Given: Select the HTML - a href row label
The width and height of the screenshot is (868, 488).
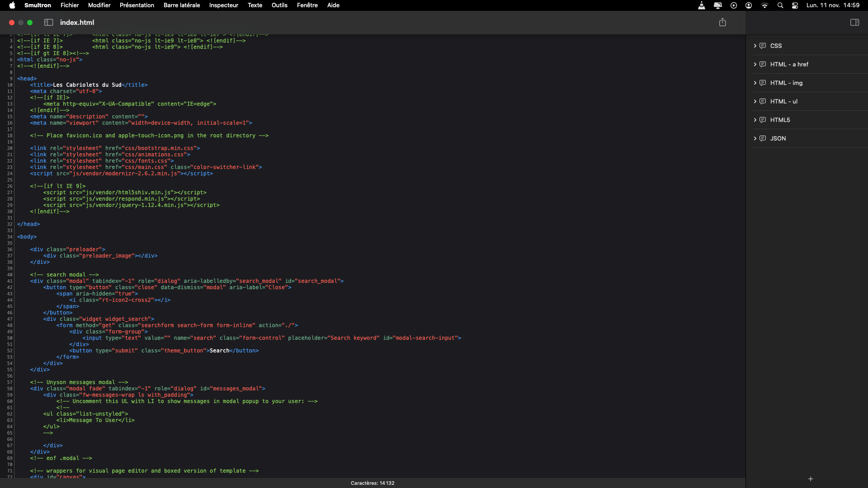Looking at the screenshot, I should pos(789,64).
